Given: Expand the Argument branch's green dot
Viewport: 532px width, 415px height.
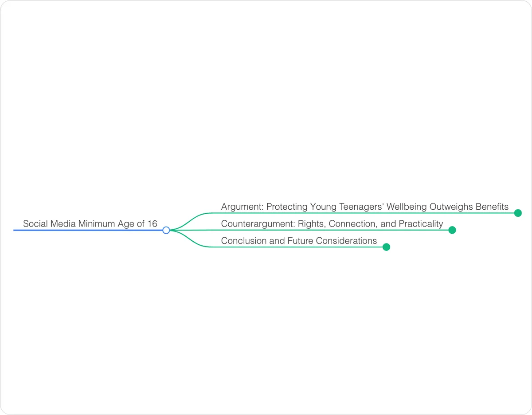Looking at the screenshot, I should 518,213.
